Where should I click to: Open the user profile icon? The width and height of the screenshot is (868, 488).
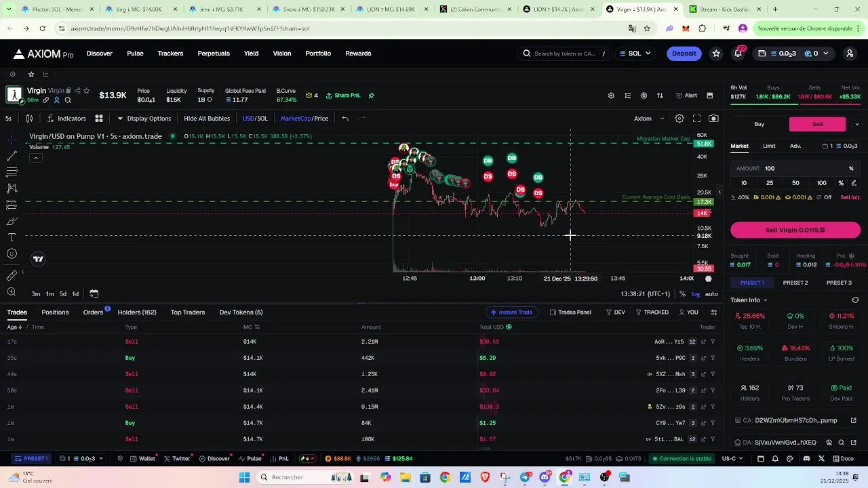(850, 54)
